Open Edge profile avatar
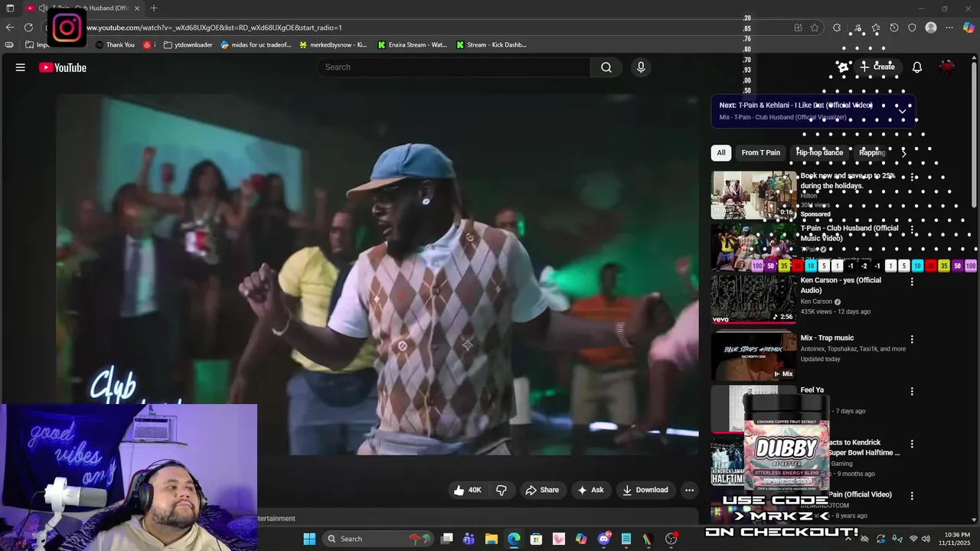 pyautogui.click(x=931, y=28)
